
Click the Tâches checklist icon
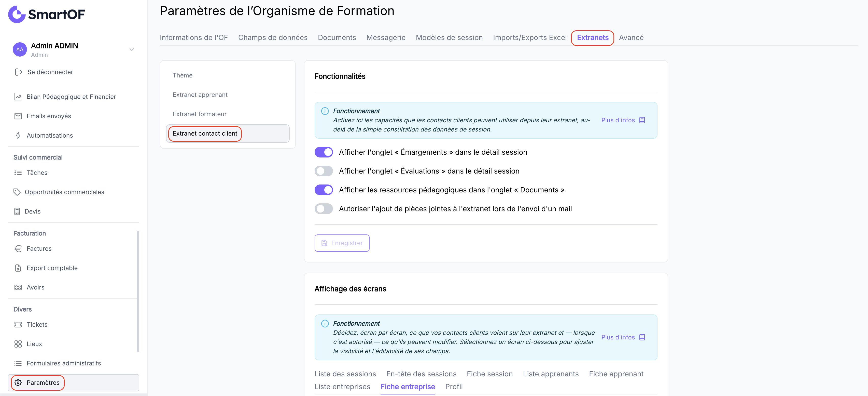(x=18, y=173)
